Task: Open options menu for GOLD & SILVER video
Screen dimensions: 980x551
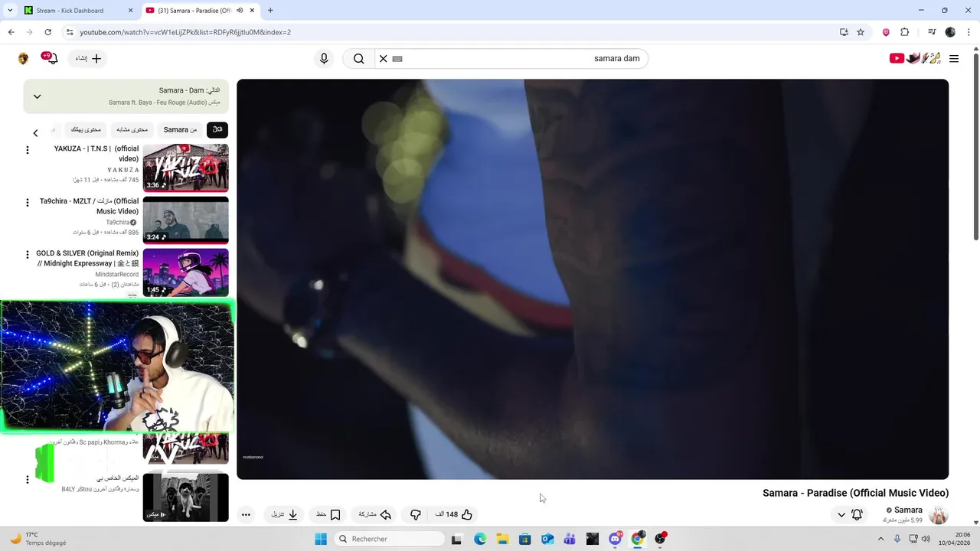Action: (x=28, y=254)
